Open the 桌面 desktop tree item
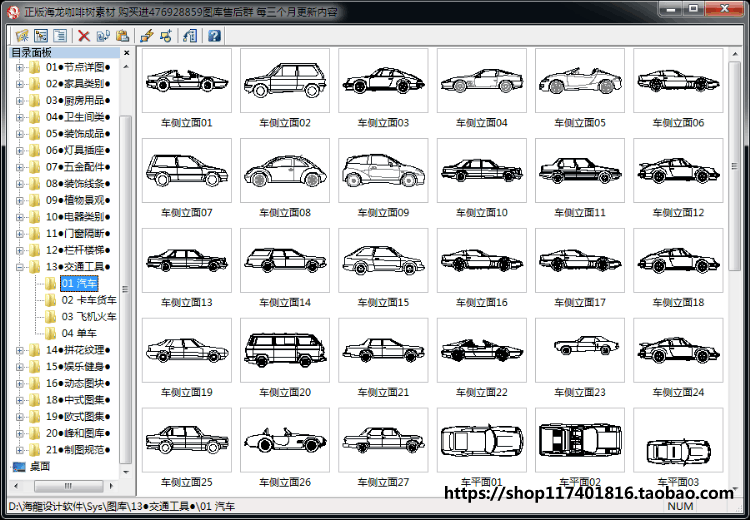750x520 pixels. tap(39, 466)
